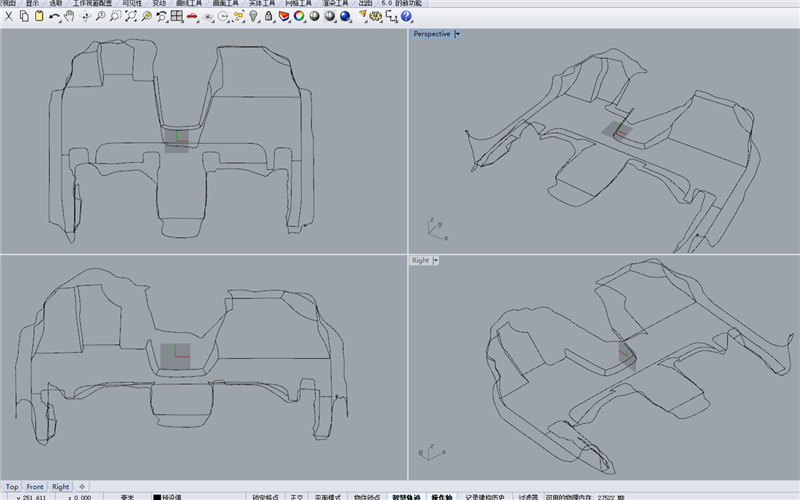Open the blue help question mark icon
The height and width of the screenshot is (500, 800).
pyautogui.click(x=407, y=17)
